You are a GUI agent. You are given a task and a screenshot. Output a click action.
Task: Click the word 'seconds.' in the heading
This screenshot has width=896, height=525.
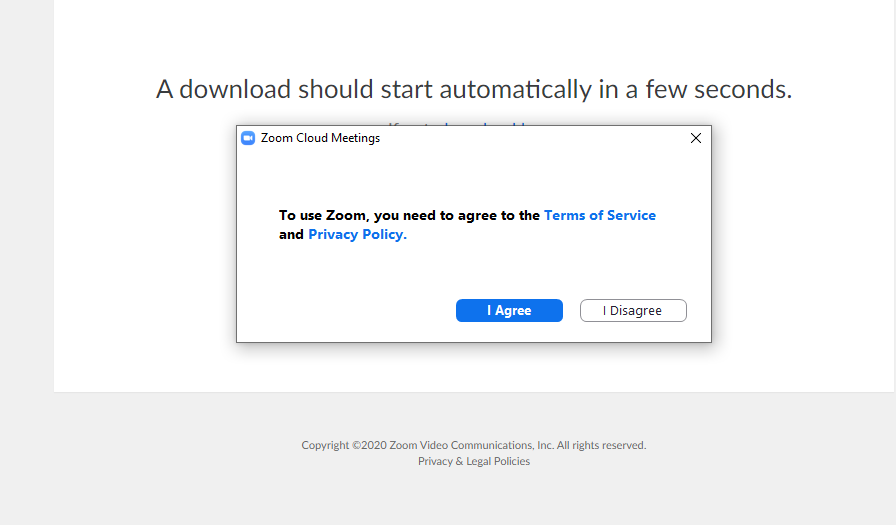(x=743, y=89)
